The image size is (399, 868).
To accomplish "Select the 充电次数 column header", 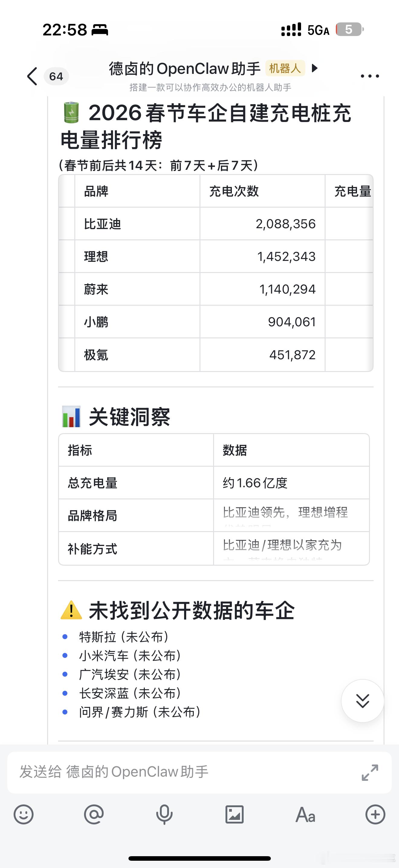I will point(262,191).
